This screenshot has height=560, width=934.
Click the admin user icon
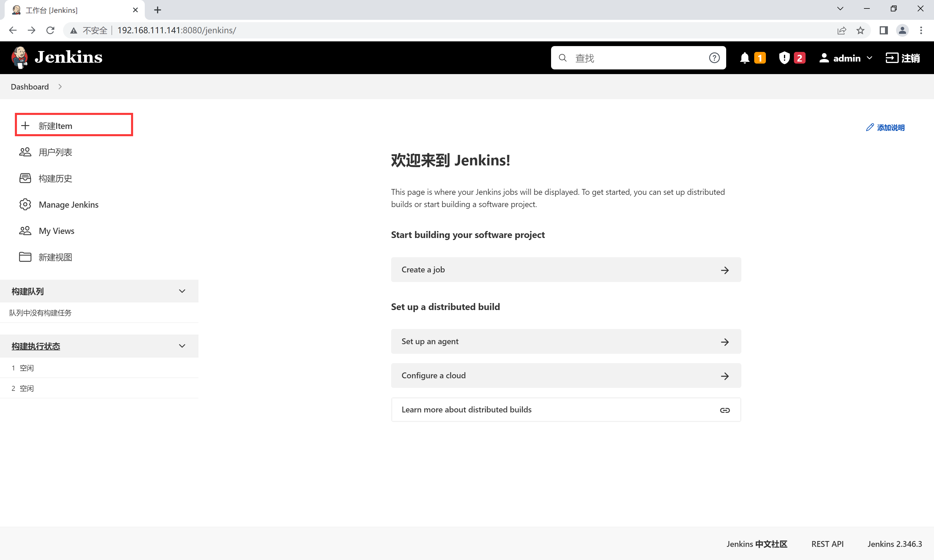point(824,58)
